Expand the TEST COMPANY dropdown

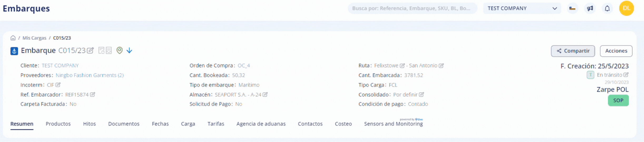click(x=522, y=8)
